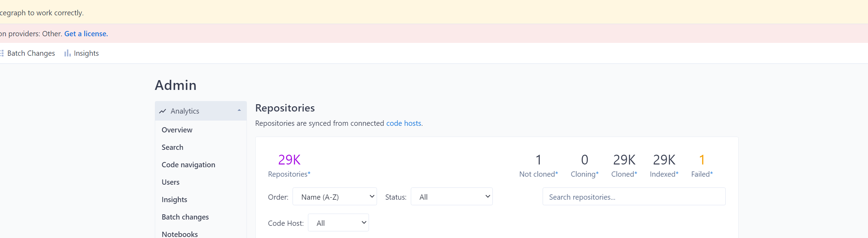This screenshot has width=868, height=238.
Task: Click the Analytics trend-line icon in sidebar
Action: point(163,111)
